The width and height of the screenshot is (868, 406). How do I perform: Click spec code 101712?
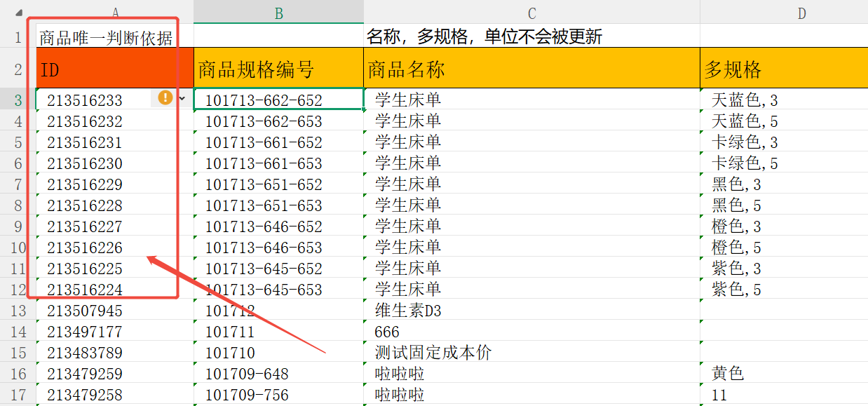230,311
